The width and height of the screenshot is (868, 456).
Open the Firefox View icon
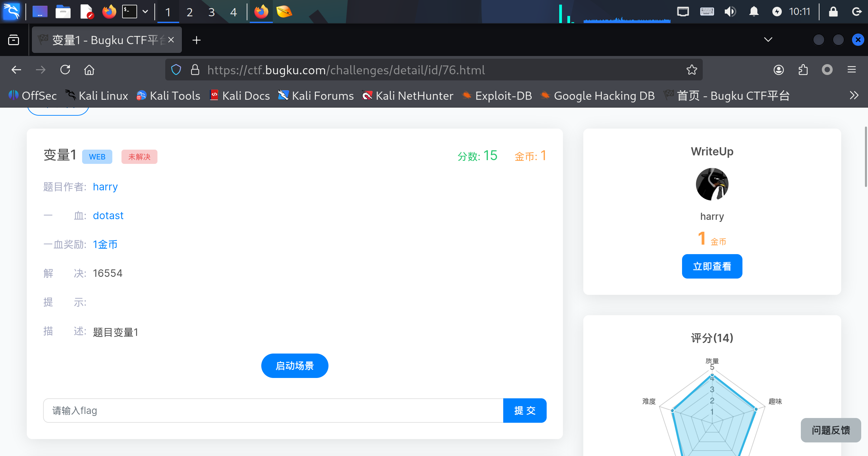click(14, 40)
